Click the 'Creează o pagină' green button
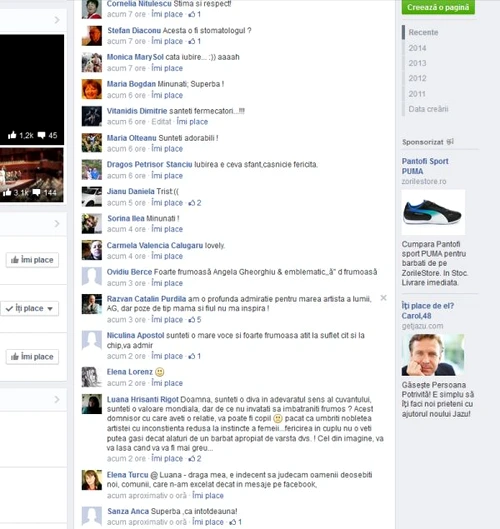 438,7
